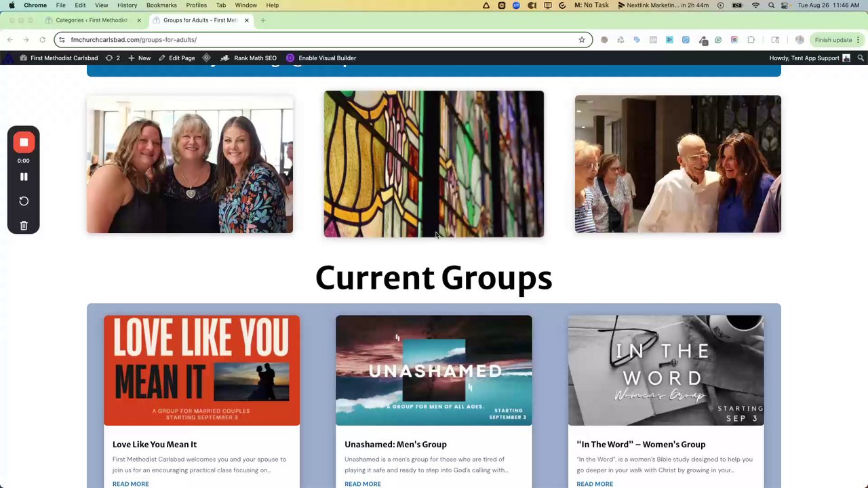Read more about Unashamed Men's Group
Viewport: 868px width, 488px height.
363,484
